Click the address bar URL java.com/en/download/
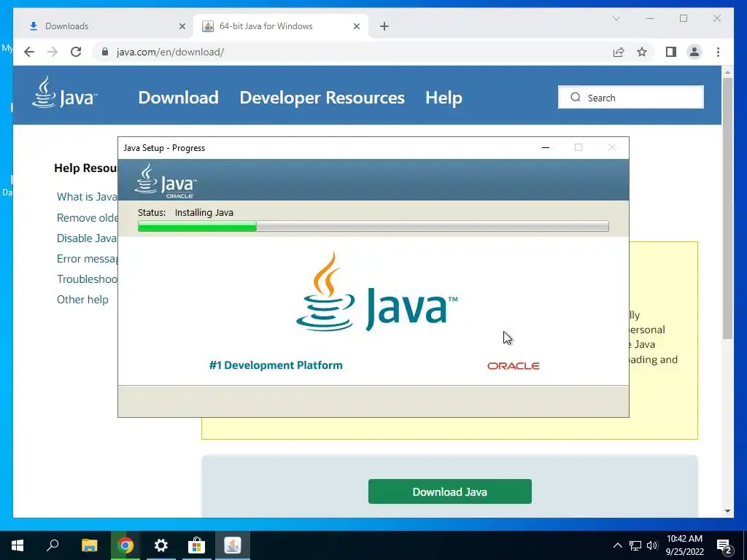The width and height of the screenshot is (747, 560). click(170, 52)
